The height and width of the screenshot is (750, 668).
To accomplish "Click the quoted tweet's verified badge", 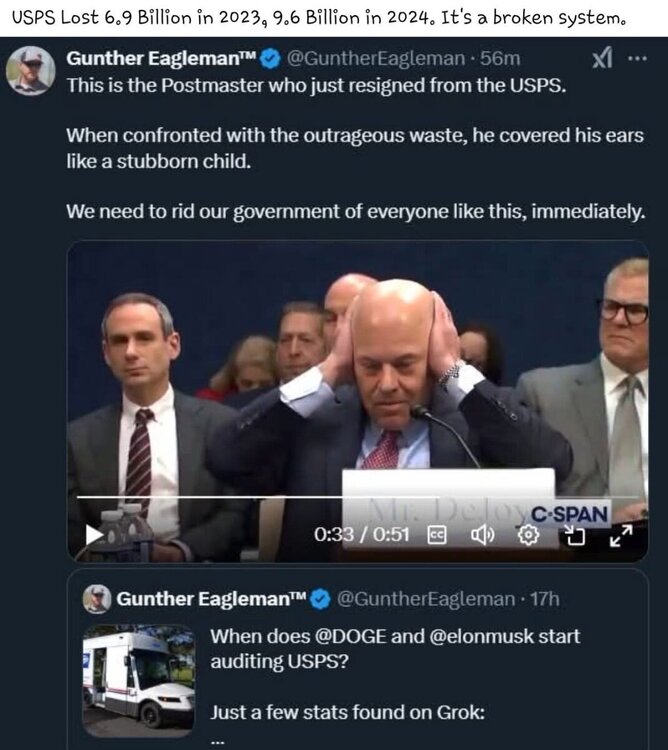I will [320, 598].
